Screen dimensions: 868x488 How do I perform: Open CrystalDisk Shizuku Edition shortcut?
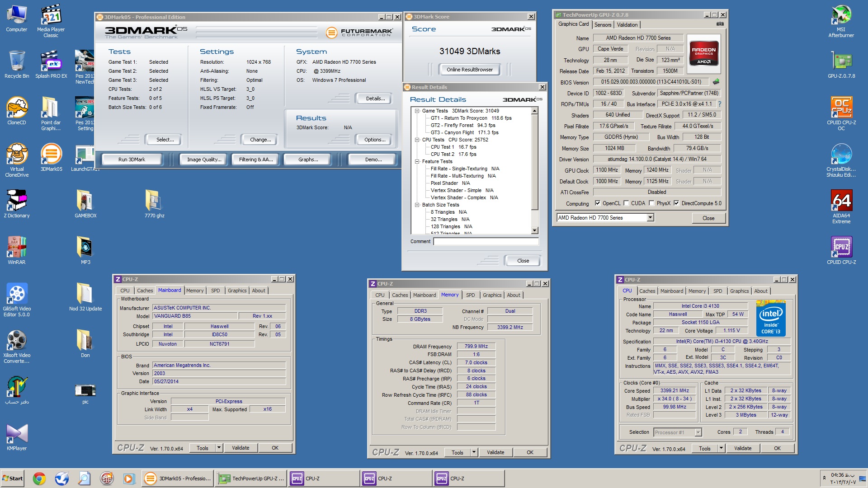click(841, 160)
